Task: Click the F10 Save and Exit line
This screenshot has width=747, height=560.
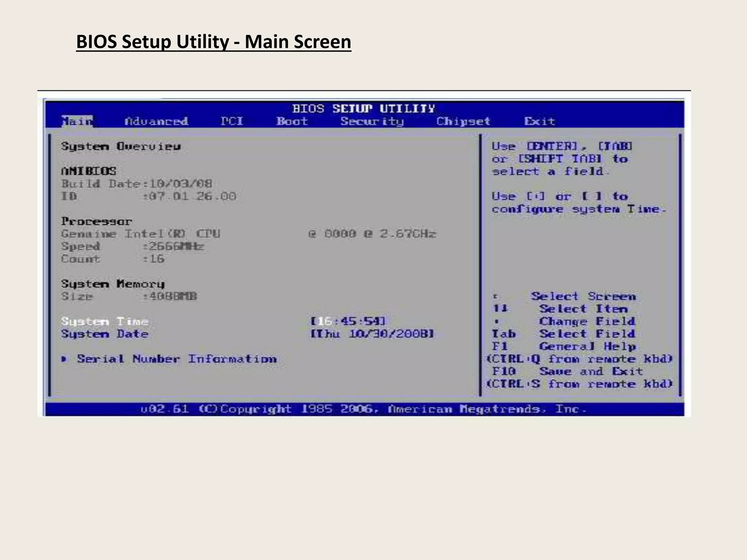Action: 568,372
